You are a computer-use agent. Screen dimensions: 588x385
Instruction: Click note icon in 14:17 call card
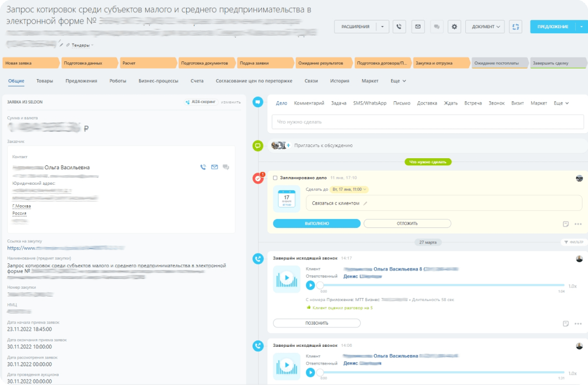click(566, 324)
